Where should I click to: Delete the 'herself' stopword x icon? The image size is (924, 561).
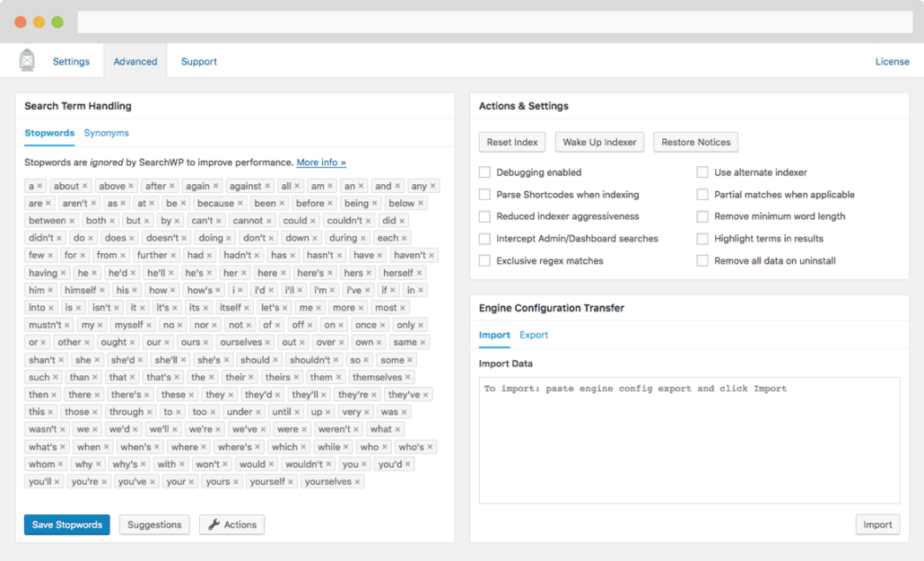coord(419,273)
